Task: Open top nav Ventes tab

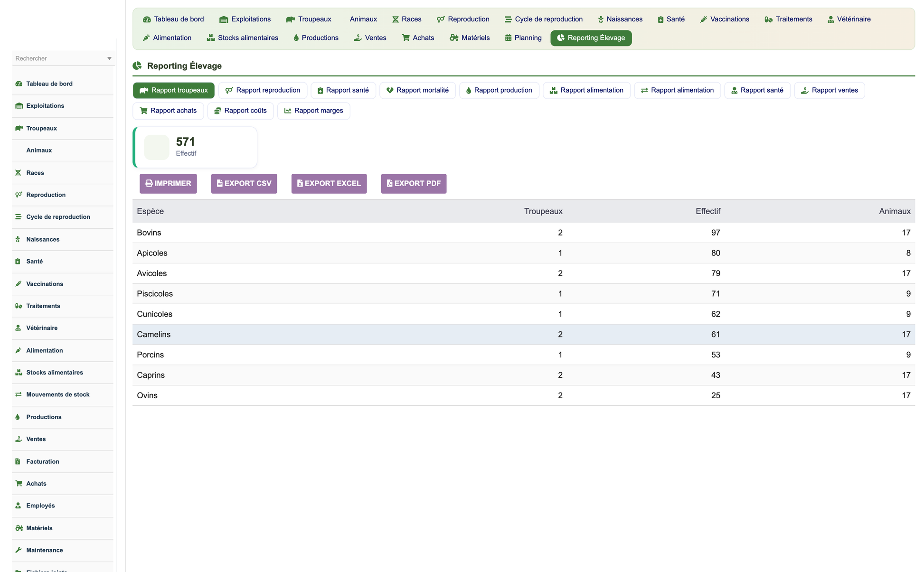Action: [370, 38]
